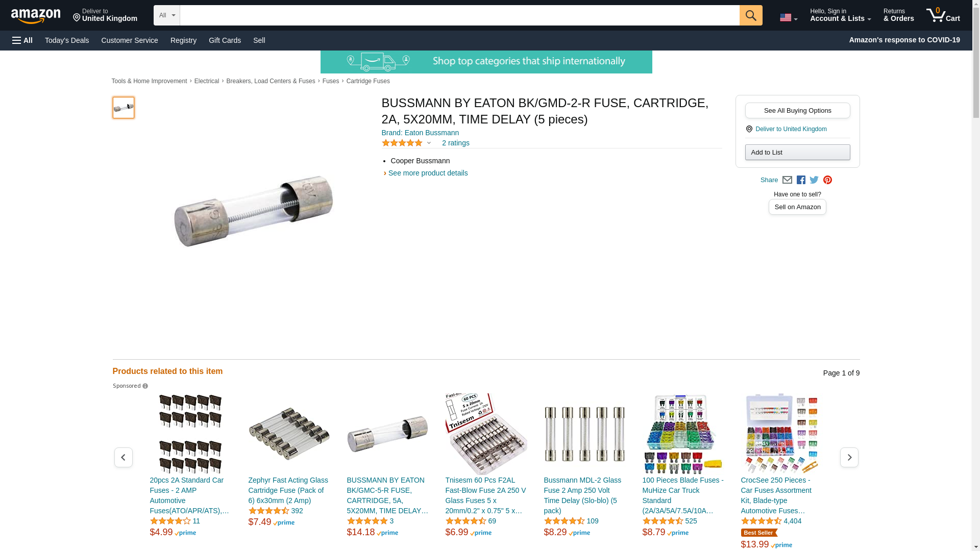Focus the Amazon search input field

pos(459,15)
